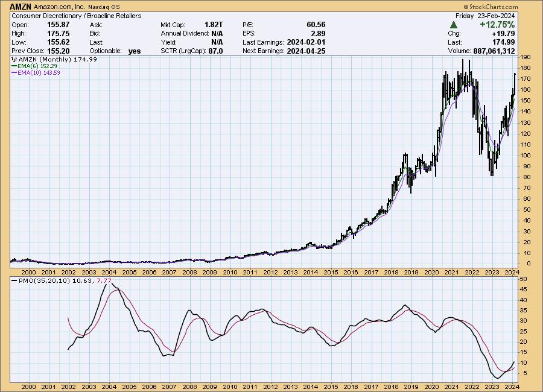The width and height of the screenshot is (543, 392).
Task: Click the Annual Dividend: label
Action: (x=185, y=34)
